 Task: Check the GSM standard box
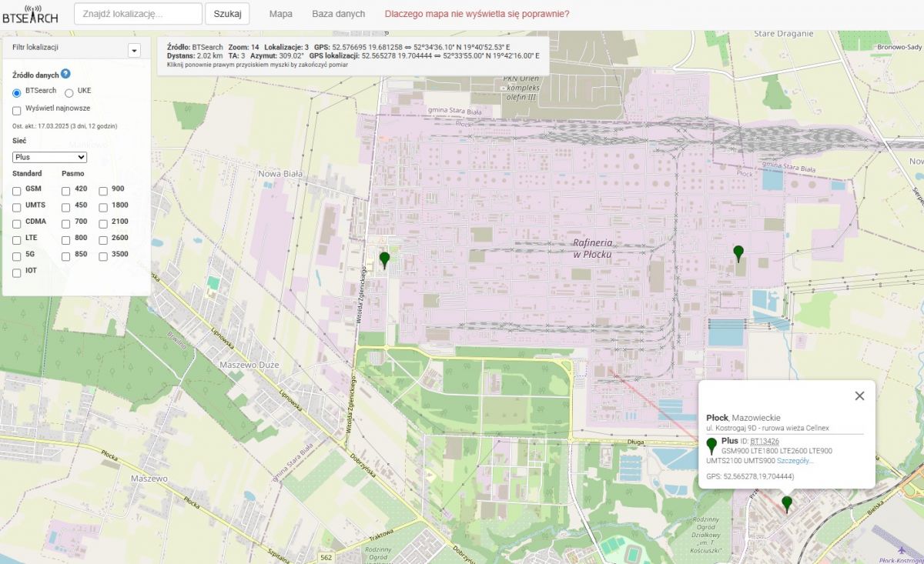17,190
